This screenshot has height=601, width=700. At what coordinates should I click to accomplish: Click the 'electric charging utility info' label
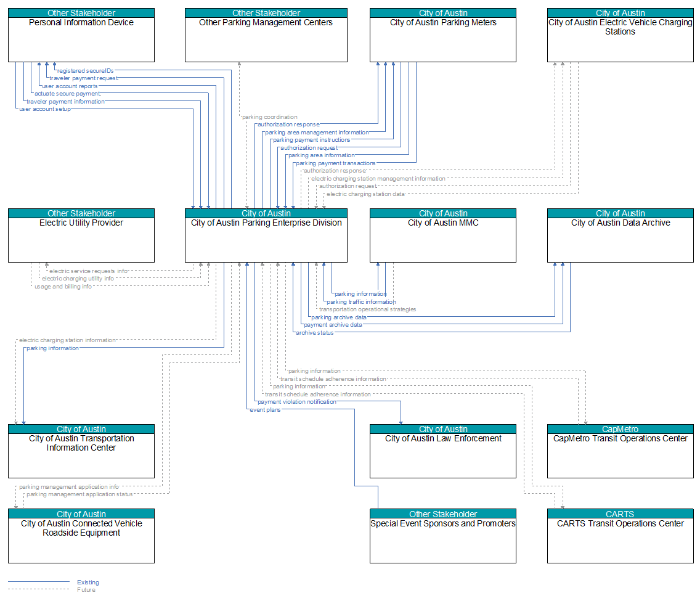click(x=78, y=279)
